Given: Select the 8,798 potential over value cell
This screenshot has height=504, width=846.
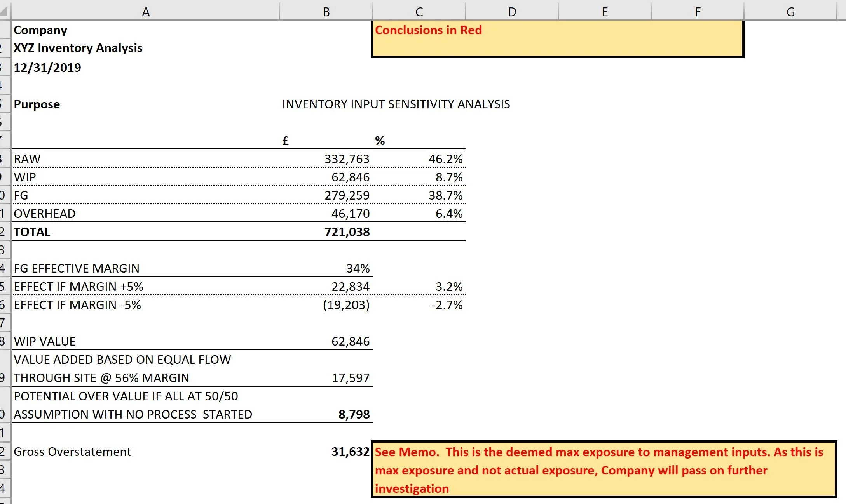Looking at the screenshot, I should point(354,414).
